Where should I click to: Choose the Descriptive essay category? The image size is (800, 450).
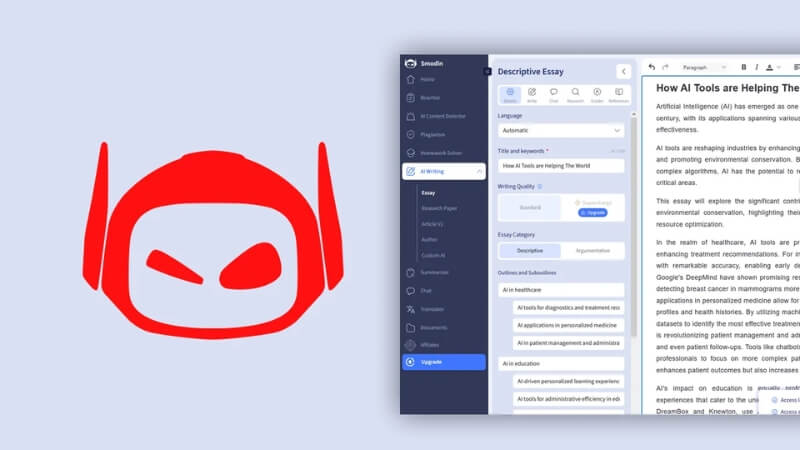tap(529, 251)
